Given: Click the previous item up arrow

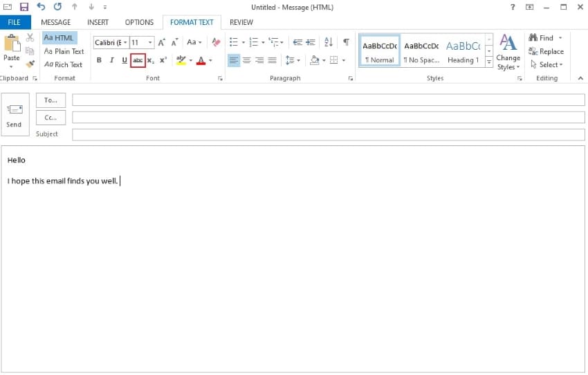Looking at the screenshot, I should pos(75,7).
